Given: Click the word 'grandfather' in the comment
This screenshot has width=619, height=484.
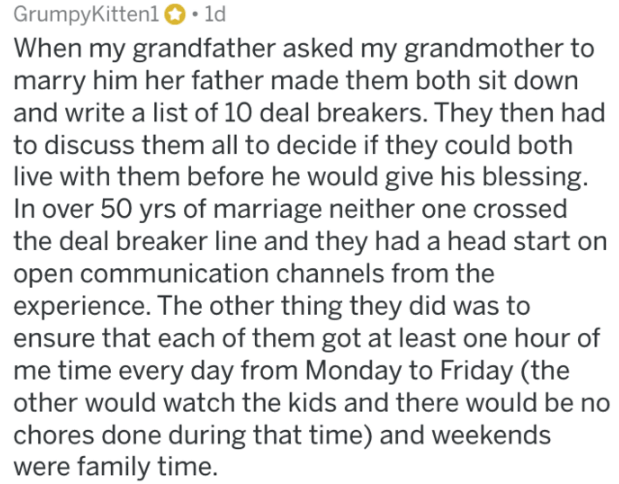Looking at the screenshot, I should pos(204,49).
